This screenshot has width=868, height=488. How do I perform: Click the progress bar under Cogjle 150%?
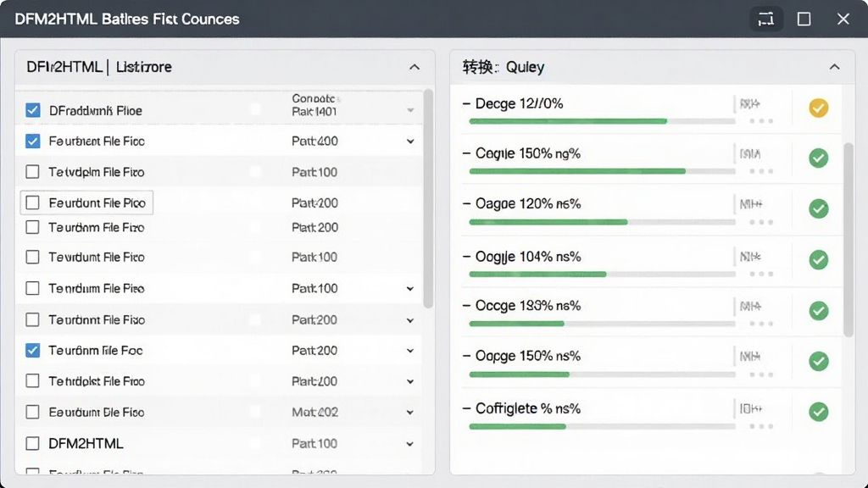click(602, 171)
